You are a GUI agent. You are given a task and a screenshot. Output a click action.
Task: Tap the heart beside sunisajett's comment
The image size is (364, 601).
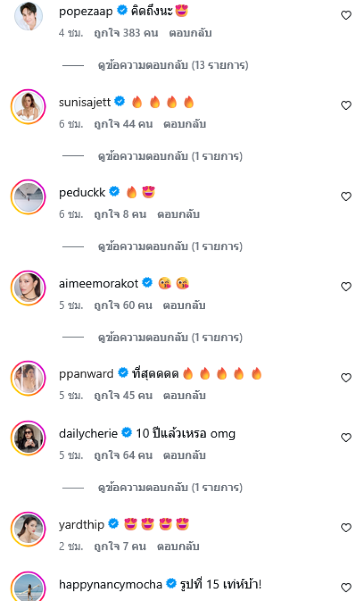pos(346,106)
